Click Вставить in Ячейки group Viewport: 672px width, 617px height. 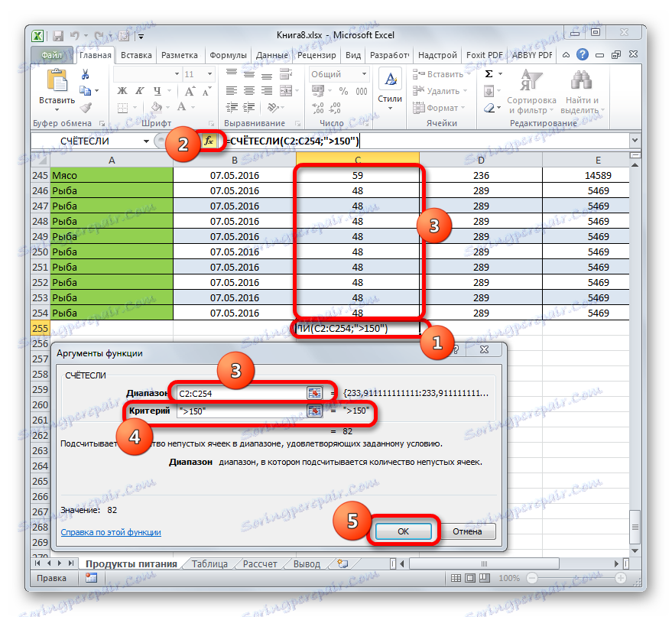click(440, 74)
